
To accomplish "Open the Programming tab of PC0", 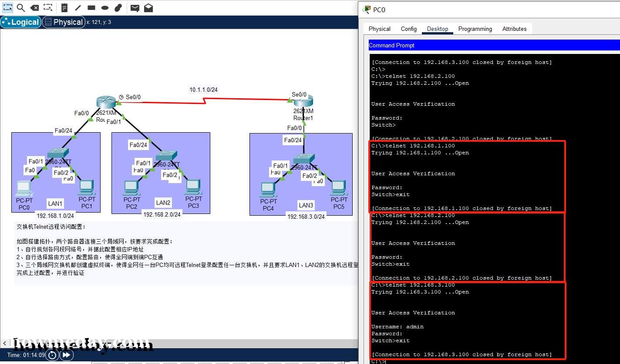I will click(475, 29).
